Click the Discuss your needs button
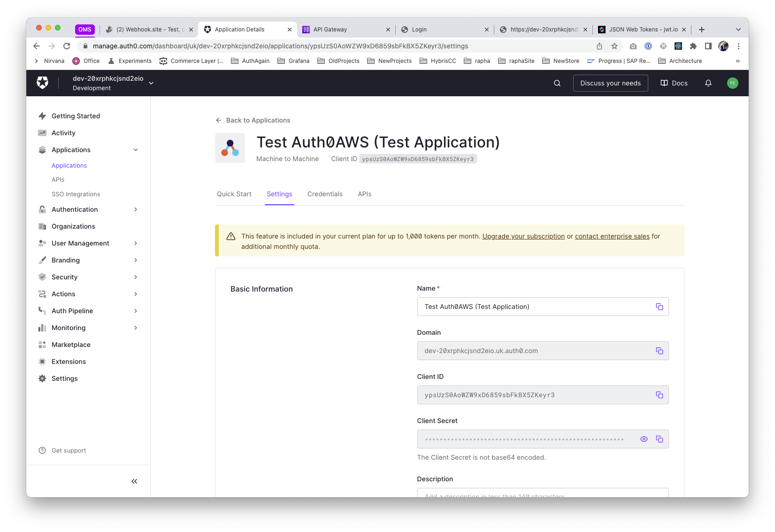Screen dimensions: 775x532 610,83
